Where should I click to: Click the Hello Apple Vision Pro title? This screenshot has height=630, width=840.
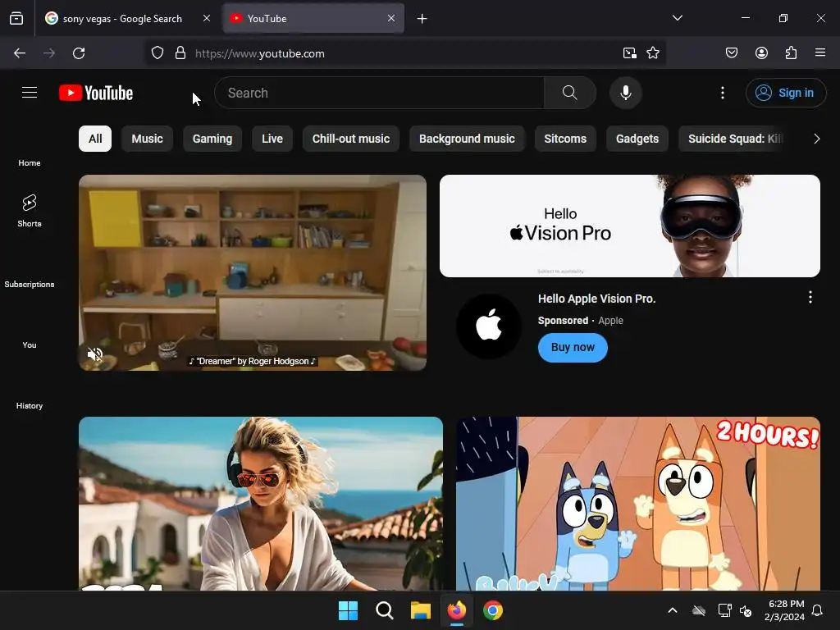pos(596,299)
